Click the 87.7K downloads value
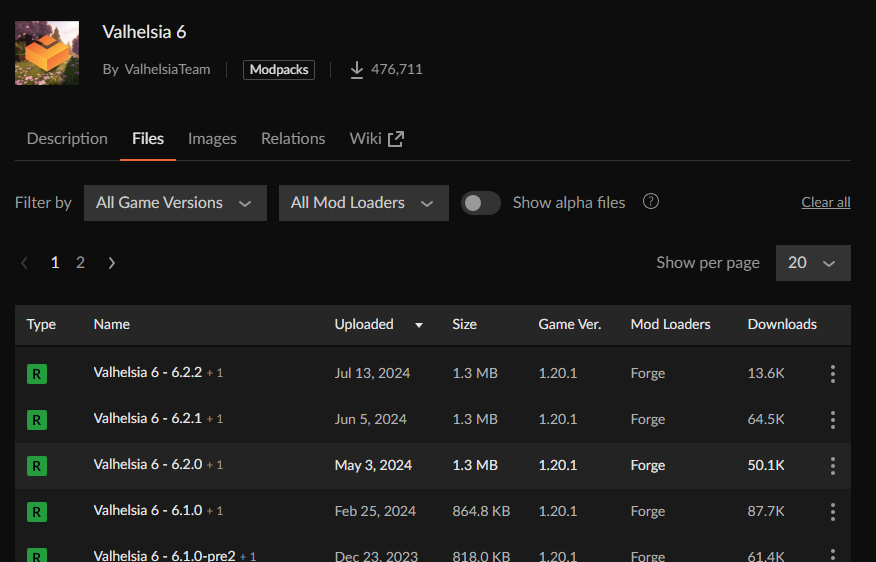 [x=766, y=511]
